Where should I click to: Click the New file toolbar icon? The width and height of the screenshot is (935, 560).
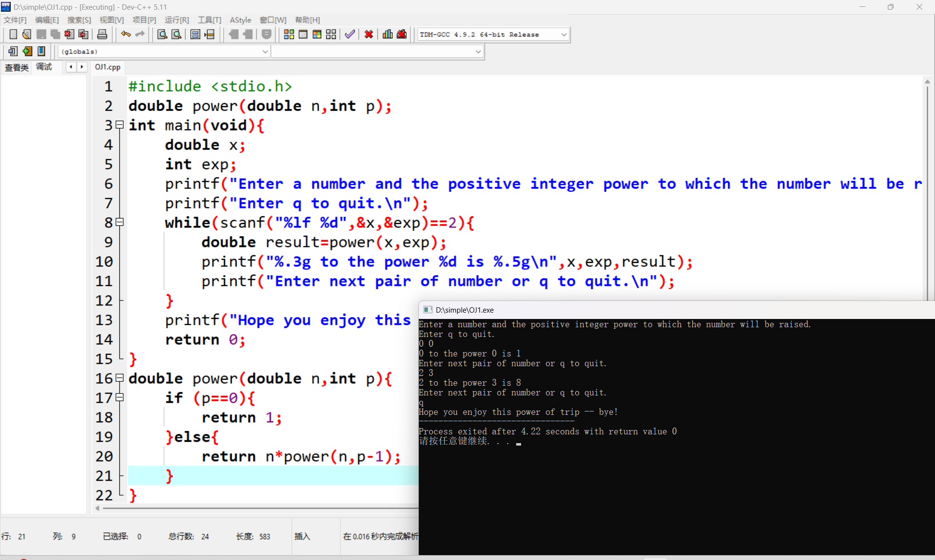[13, 34]
